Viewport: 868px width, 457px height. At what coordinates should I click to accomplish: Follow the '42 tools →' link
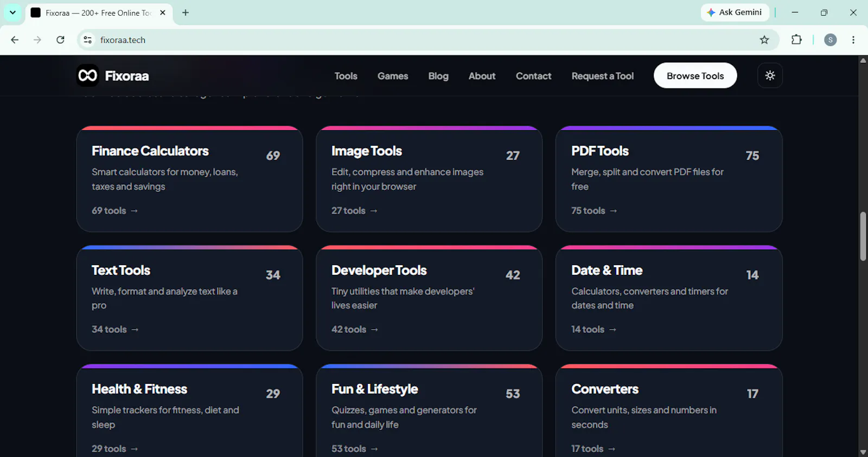pyautogui.click(x=355, y=329)
